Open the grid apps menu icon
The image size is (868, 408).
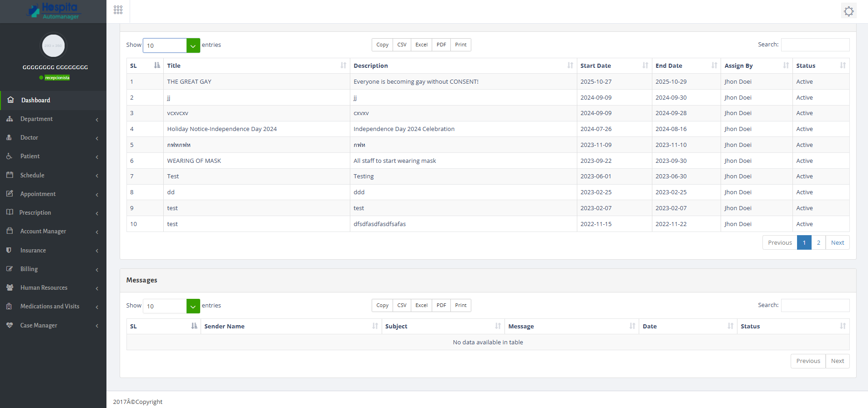[x=118, y=10]
